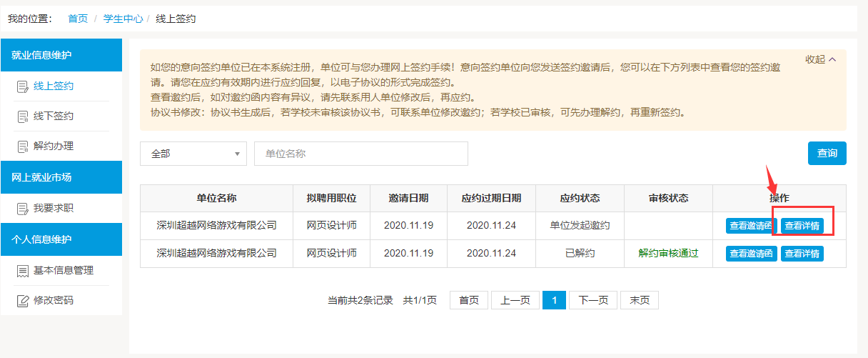
Task: Click the 基本信息管理 icon in sidebar
Action: pyautogui.click(x=22, y=271)
